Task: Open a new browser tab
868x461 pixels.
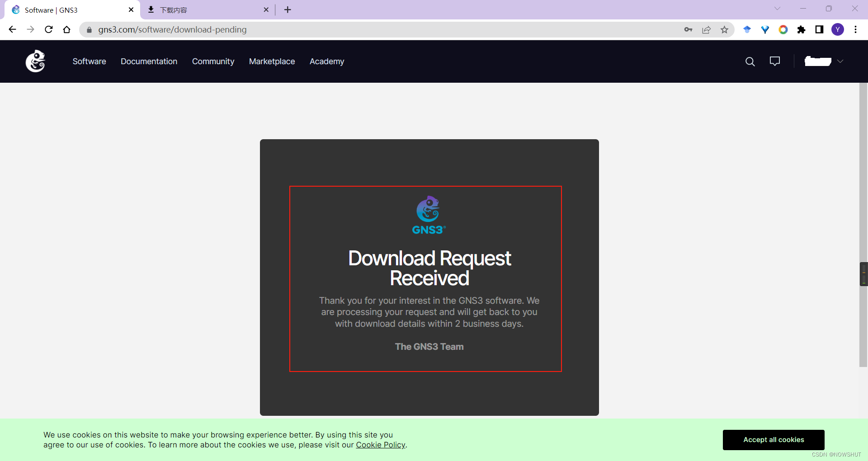Action: coord(288,9)
